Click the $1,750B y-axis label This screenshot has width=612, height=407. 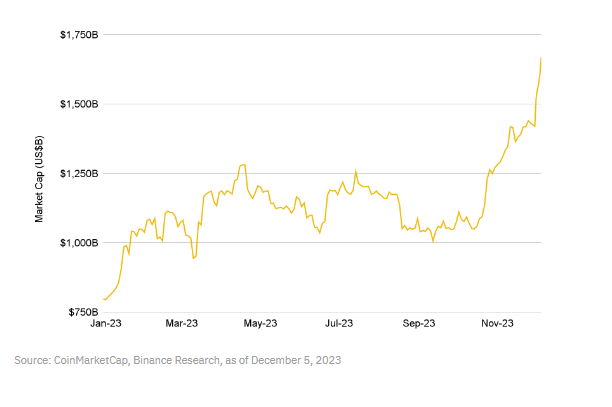pos(77,35)
